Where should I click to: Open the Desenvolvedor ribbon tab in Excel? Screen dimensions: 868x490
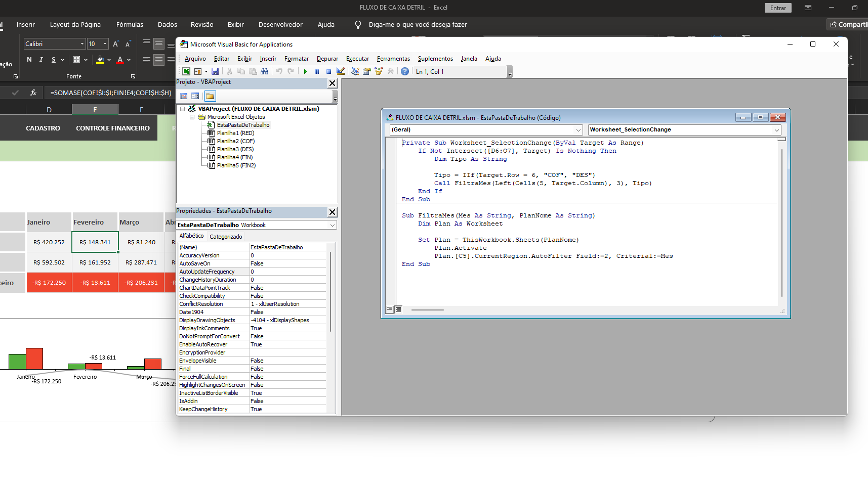[x=280, y=24]
